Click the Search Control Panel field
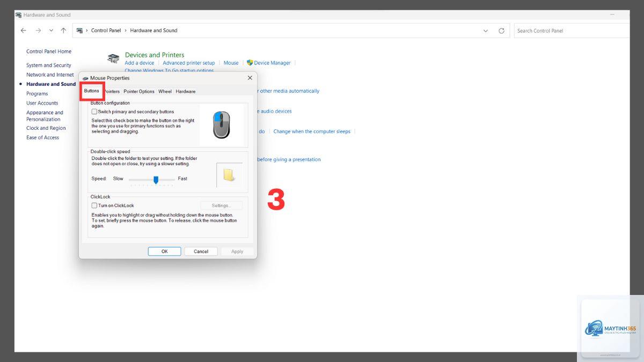This screenshot has height=362, width=644. 572,31
